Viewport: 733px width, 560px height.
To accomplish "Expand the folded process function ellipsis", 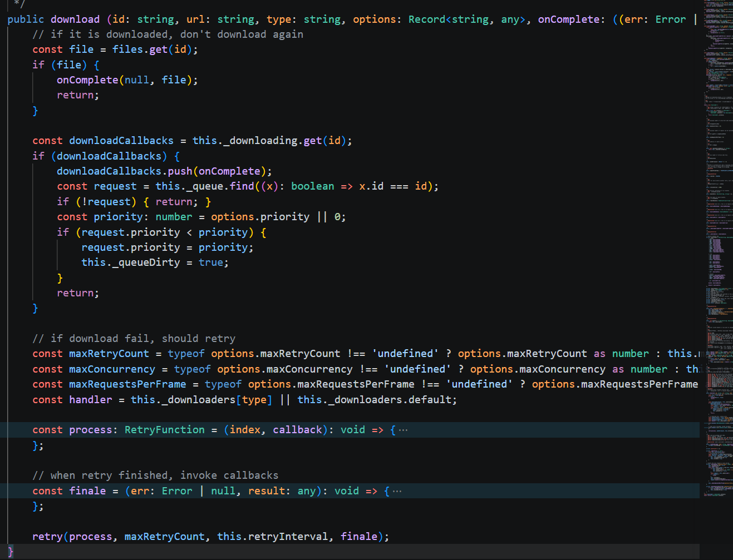I will (404, 430).
